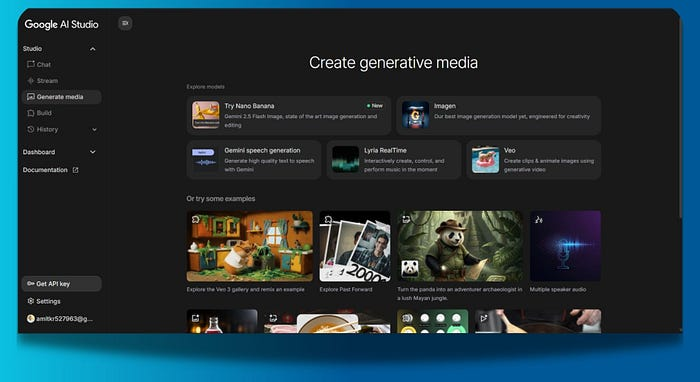Expand the Dashboard section chevron

tap(93, 152)
